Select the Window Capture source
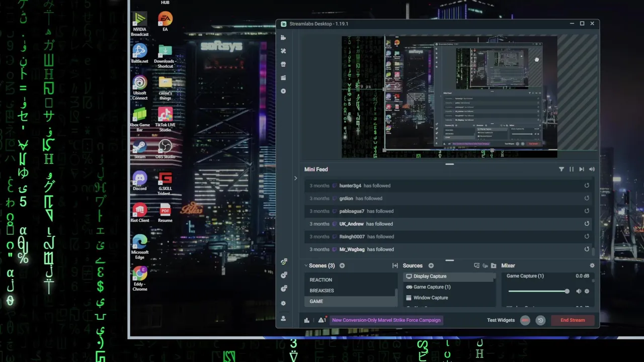 (449, 298)
